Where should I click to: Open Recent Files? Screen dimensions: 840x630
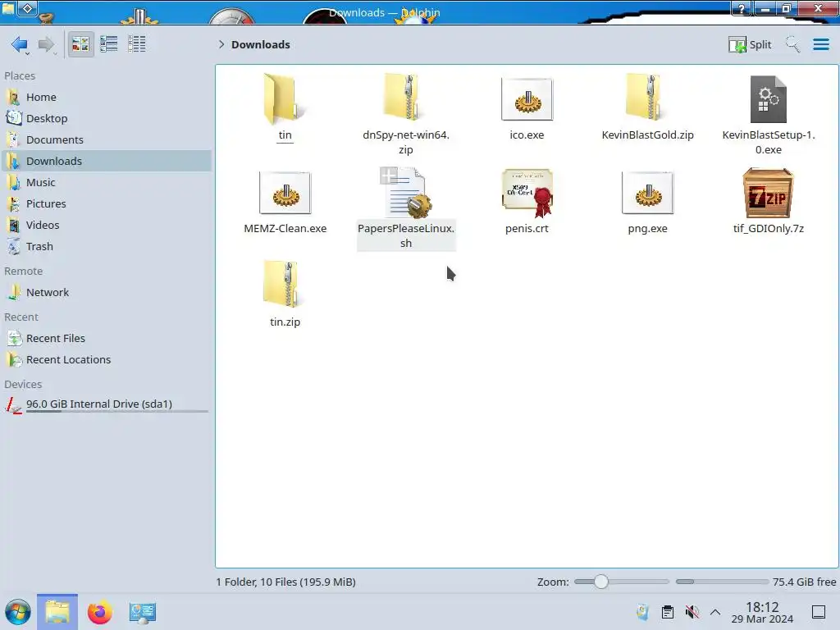coord(107,339)
